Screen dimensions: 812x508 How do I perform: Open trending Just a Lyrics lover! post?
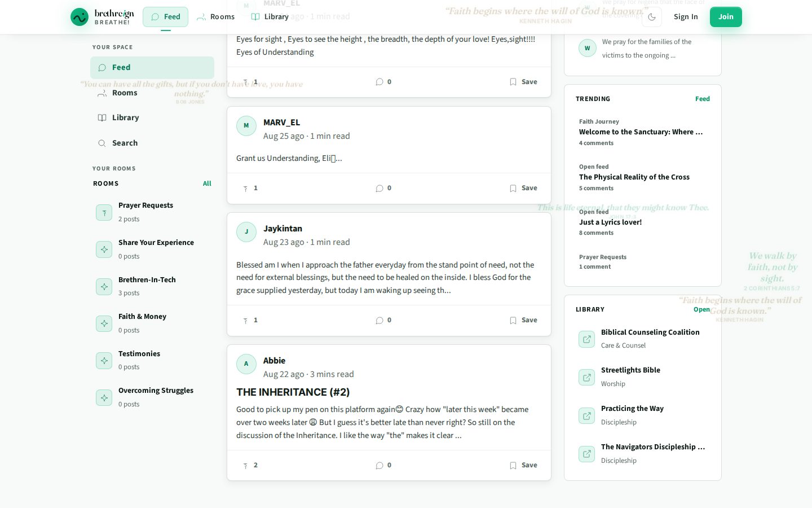point(610,222)
